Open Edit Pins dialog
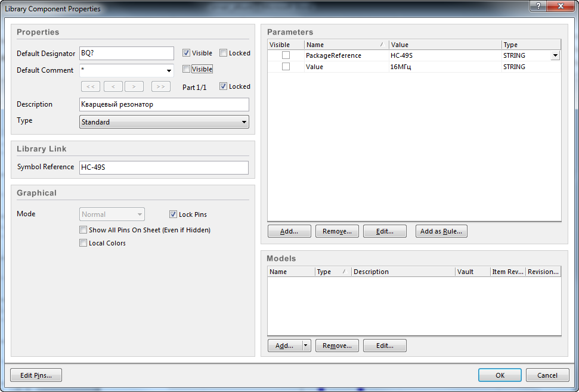 pyautogui.click(x=36, y=375)
